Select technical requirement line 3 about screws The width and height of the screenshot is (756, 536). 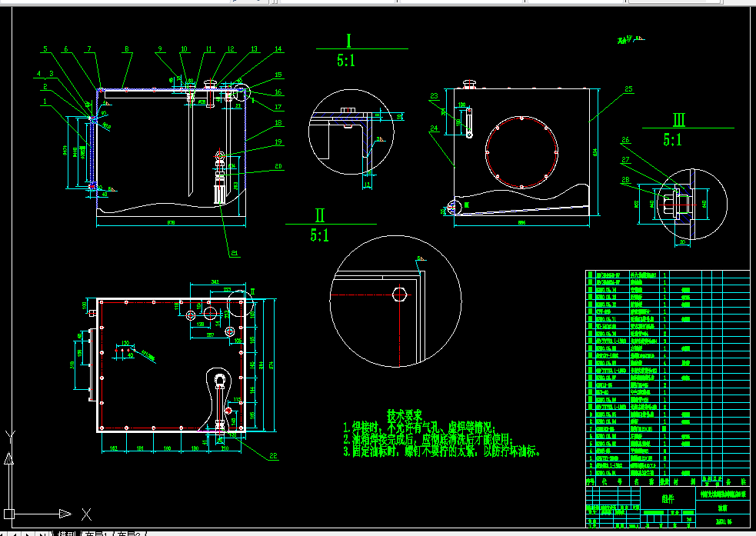(x=442, y=451)
